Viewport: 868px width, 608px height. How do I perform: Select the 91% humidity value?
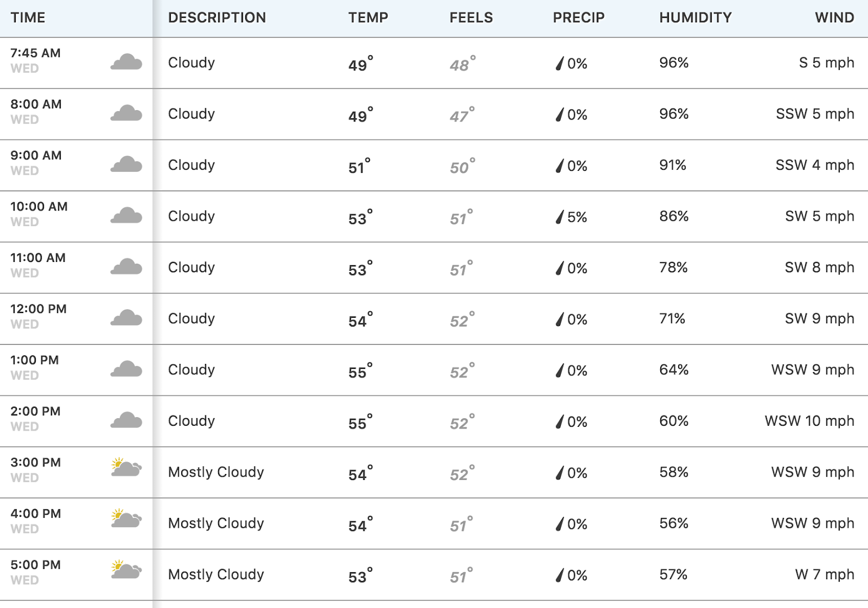673,165
